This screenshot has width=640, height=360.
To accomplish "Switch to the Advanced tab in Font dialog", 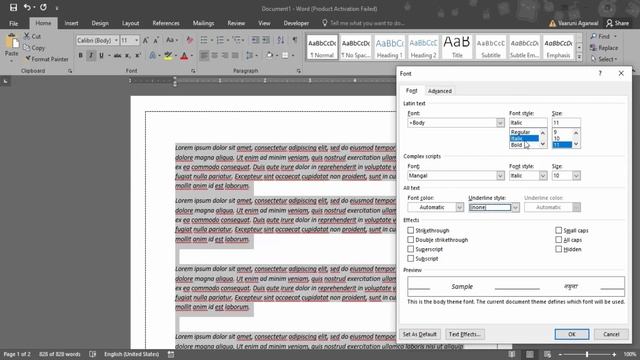I will 440,91.
